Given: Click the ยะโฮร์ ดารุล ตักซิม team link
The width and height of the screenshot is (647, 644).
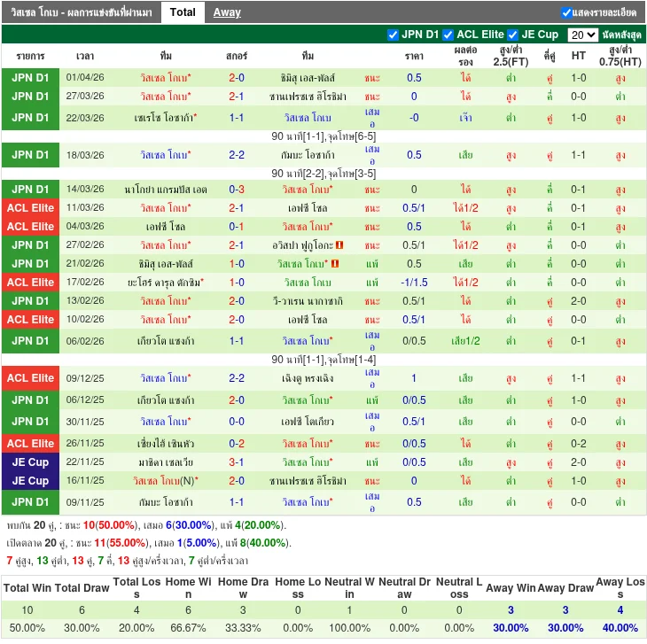Looking at the screenshot, I should click(166, 283).
